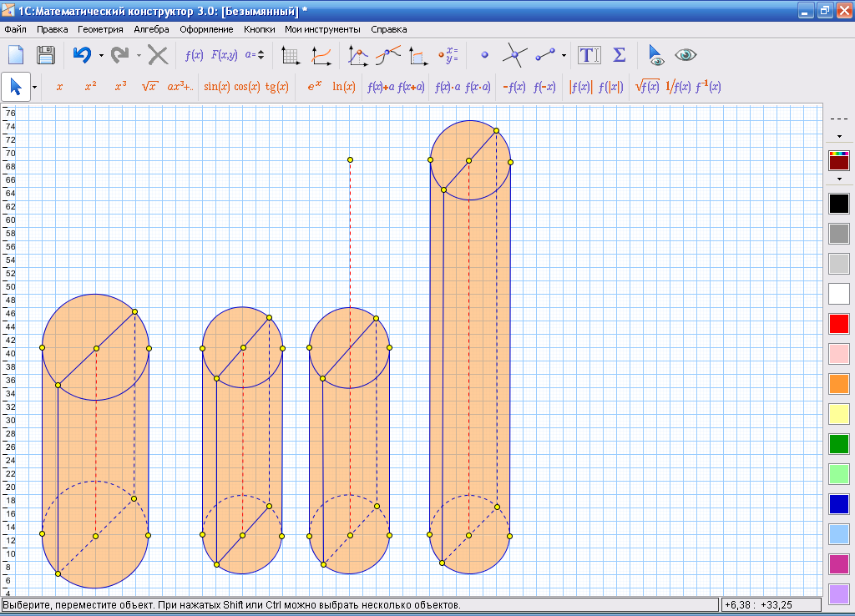Screen dimensions: 855x616
Task: Click the a= parameter tool
Action: click(254, 54)
